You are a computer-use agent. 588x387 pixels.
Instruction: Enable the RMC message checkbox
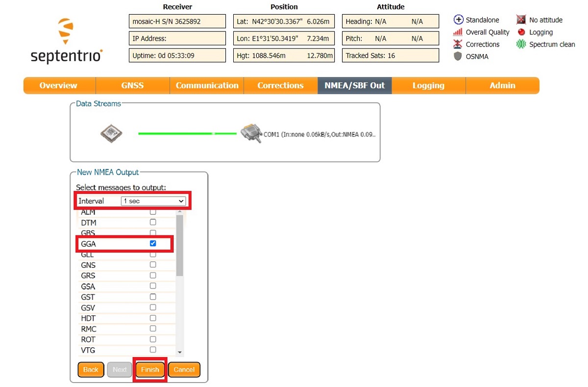click(x=153, y=329)
